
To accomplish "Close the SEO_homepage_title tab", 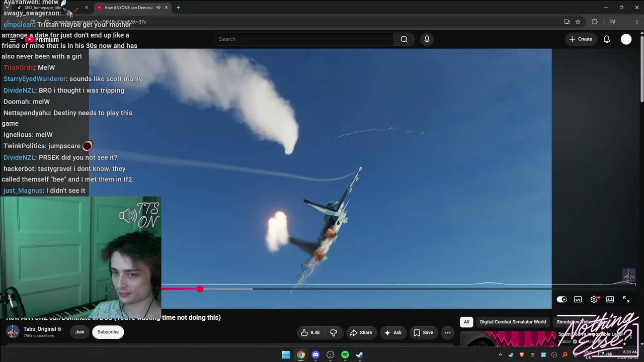I will (86, 8).
